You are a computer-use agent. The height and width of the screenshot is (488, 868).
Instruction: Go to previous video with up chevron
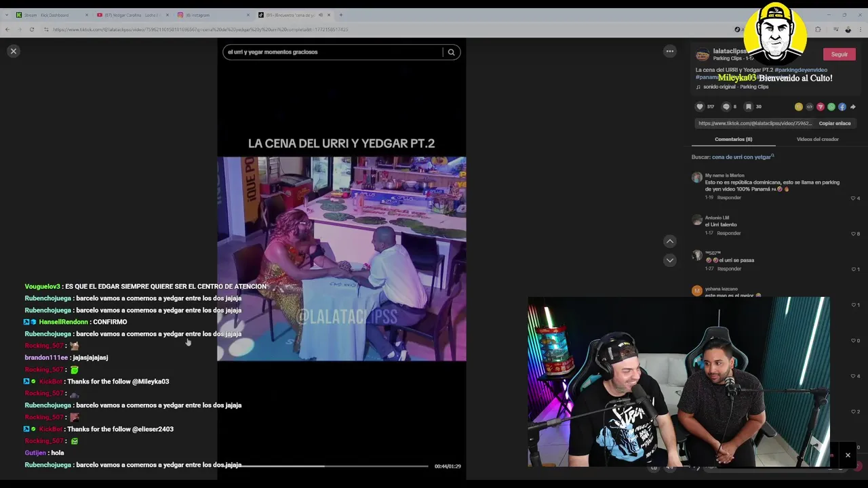pyautogui.click(x=669, y=241)
